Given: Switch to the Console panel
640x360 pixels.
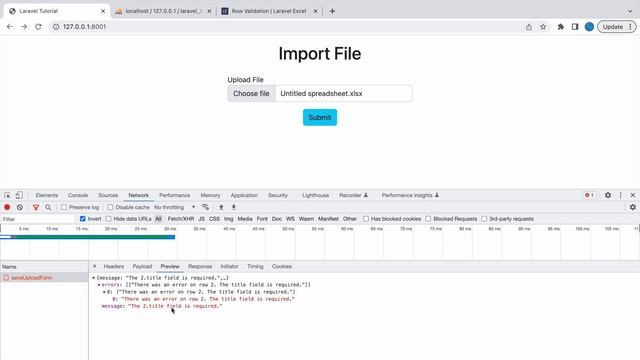Looking at the screenshot, I should click(78, 195).
